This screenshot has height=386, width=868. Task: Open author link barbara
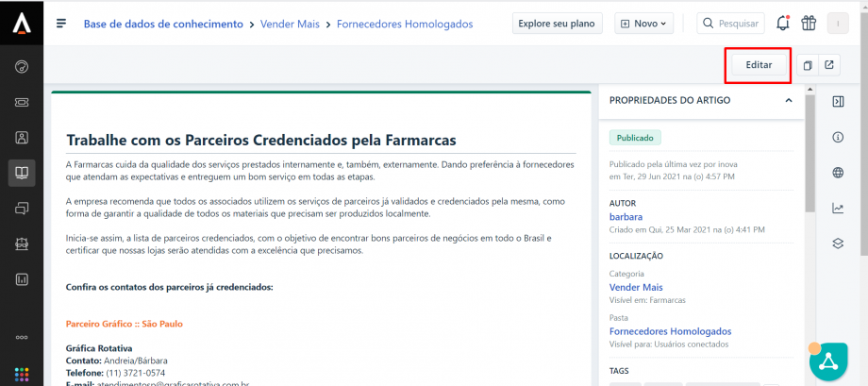pos(626,217)
